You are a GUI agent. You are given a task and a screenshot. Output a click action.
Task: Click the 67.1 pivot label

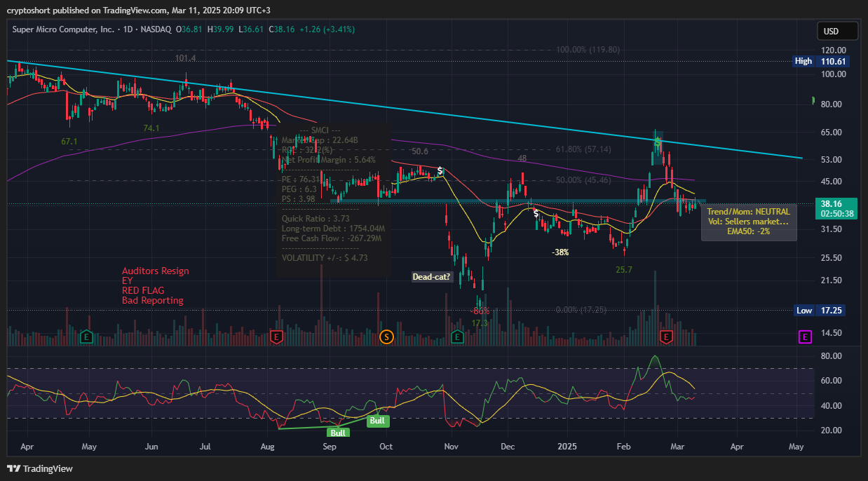(69, 141)
